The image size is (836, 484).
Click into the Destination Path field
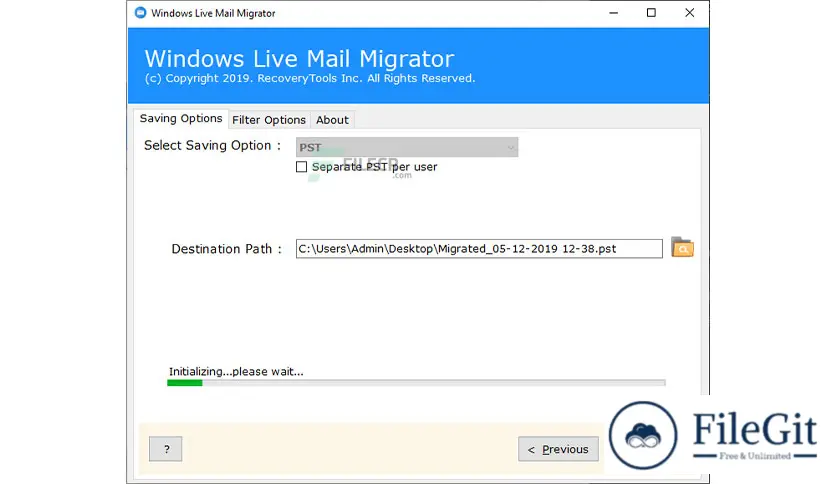(479, 249)
